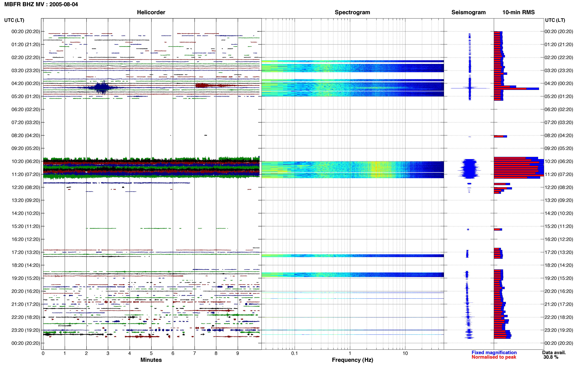Select the 'Spectrogram' panel heading
The width and height of the screenshot is (588, 368).
[352, 12]
